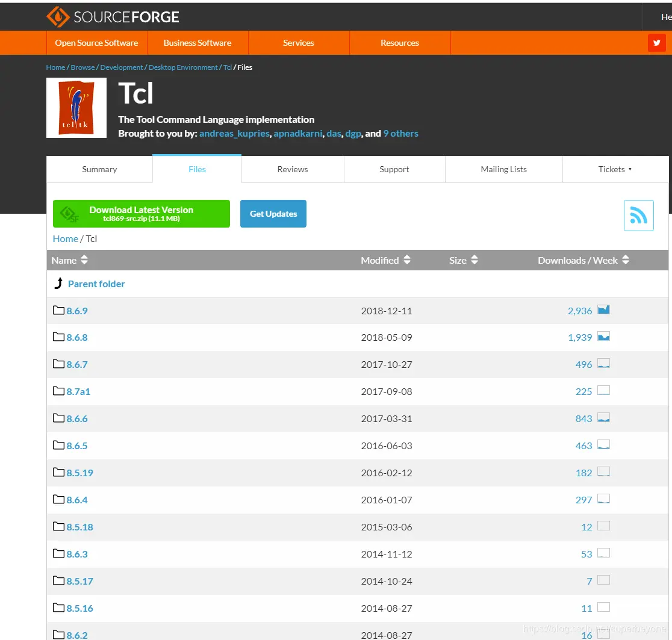This screenshot has height=640, width=672.
Task: Click folder icon for 8.6.5
Action: [59, 445]
